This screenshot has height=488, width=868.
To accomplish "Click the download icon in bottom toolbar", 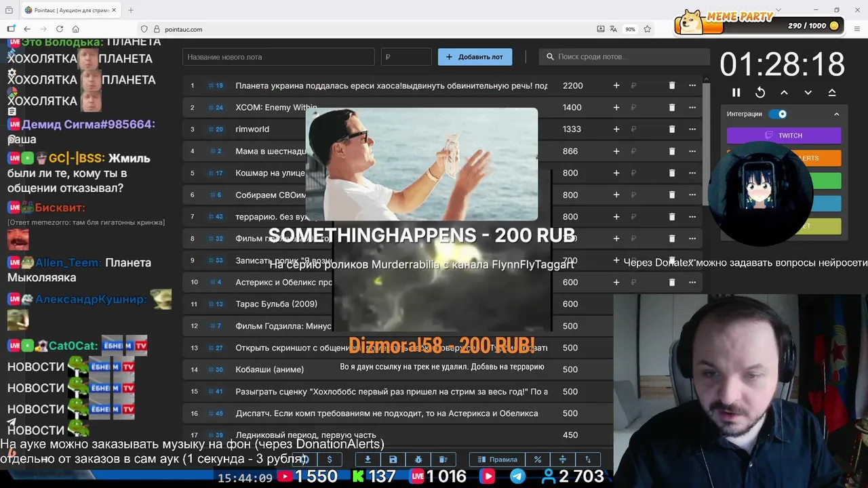I will click(x=368, y=459).
